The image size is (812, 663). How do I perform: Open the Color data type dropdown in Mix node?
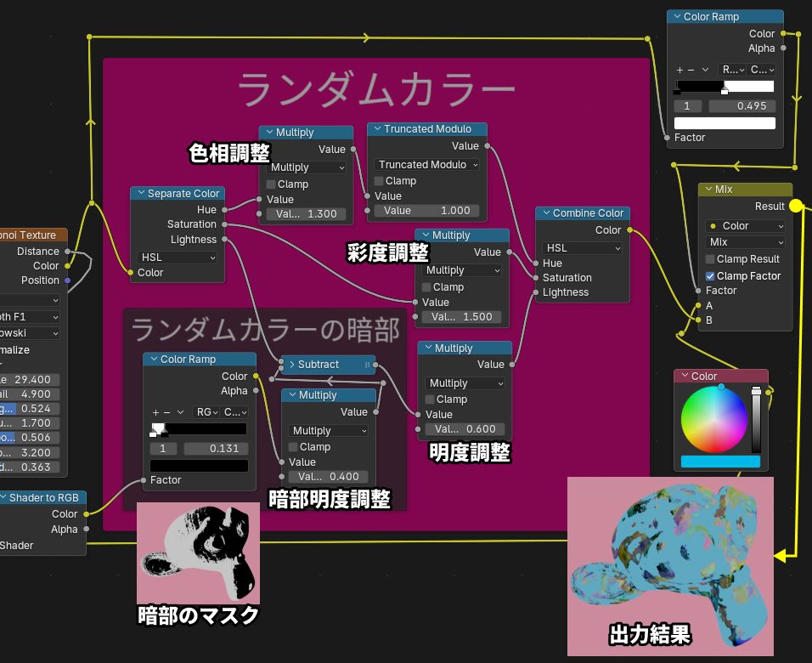coord(746,226)
